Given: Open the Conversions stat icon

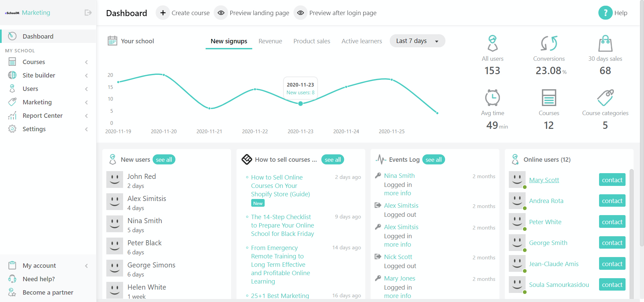Looking at the screenshot, I should pos(549,43).
